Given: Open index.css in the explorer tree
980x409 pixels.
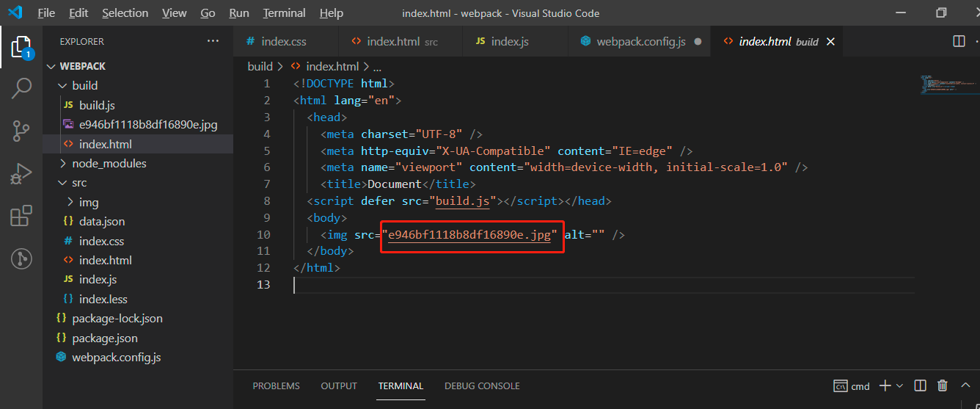Looking at the screenshot, I should [x=138, y=241].
